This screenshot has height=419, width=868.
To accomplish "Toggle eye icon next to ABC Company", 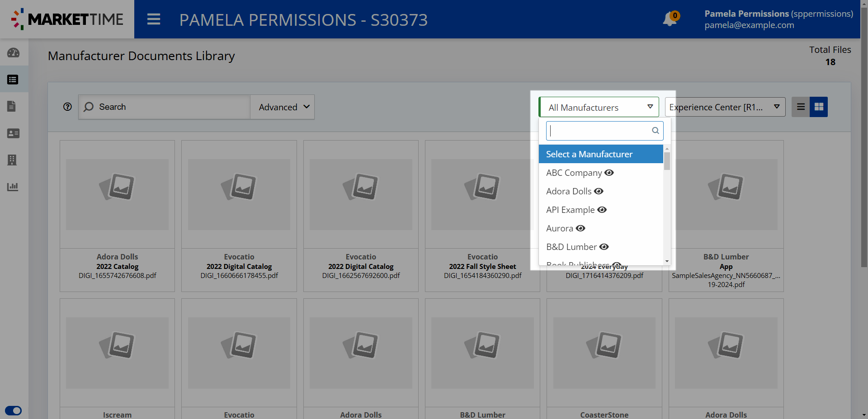I will pyautogui.click(x=609, y=173).
